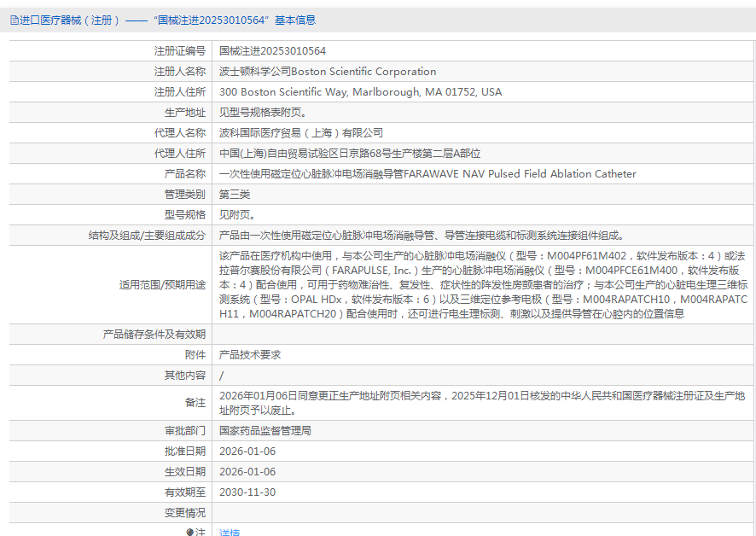Click the 型号规格 label
Screen dimensions: 756x536
[185, 215]
